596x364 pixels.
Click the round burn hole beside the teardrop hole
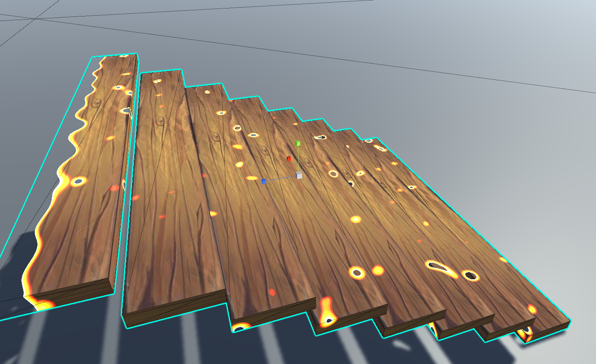click(x=470, y=275)
